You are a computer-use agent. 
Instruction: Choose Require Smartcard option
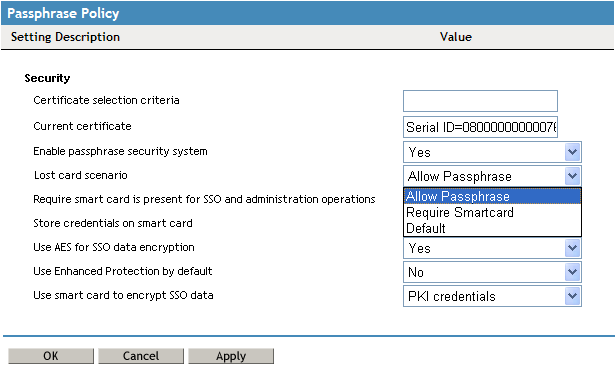492,212
